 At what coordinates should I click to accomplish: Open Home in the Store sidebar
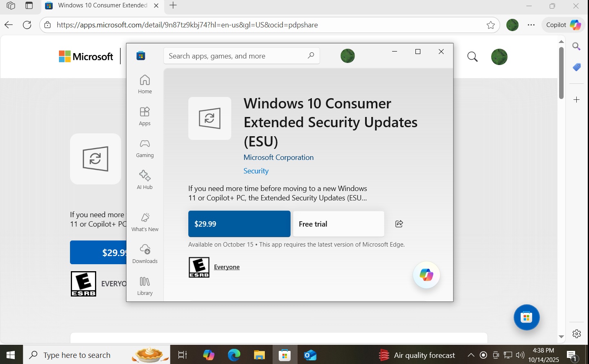[145, 84]
